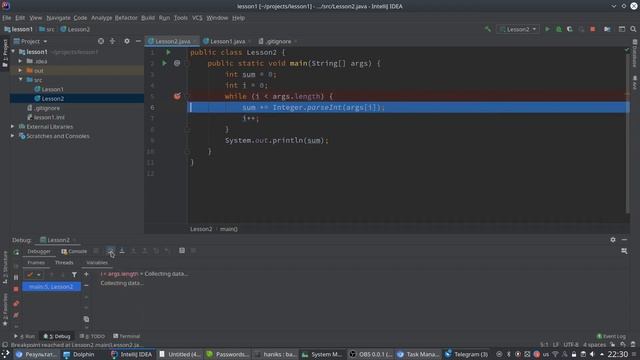The image size is (640, 360).
Task: Open the Build menu
Action: coord(148,18)
